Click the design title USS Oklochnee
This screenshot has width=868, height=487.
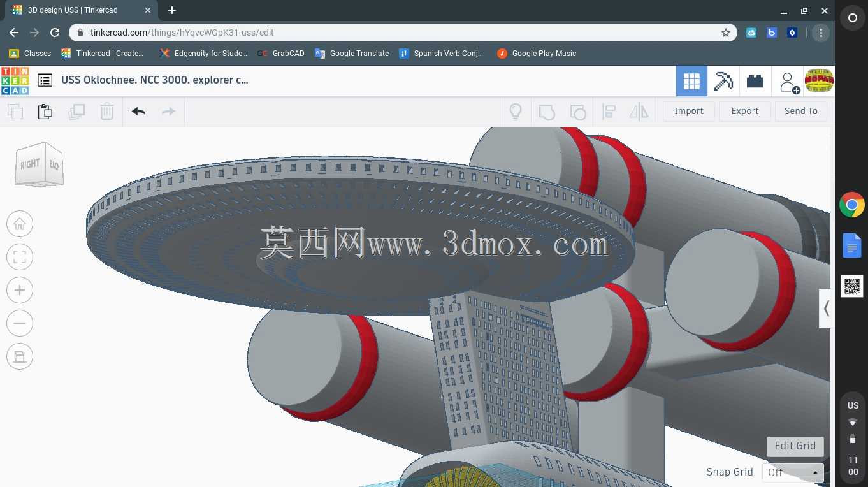[155, 80]
